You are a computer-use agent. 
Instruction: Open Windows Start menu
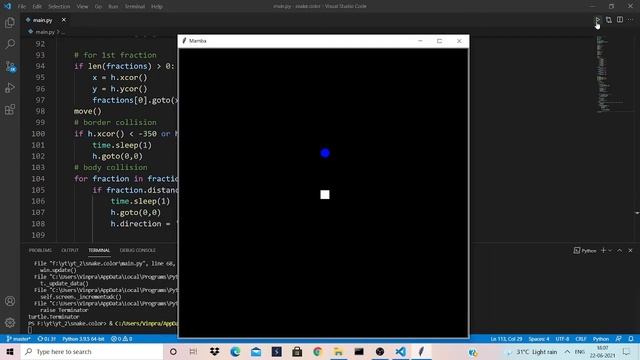click(10, 351)
